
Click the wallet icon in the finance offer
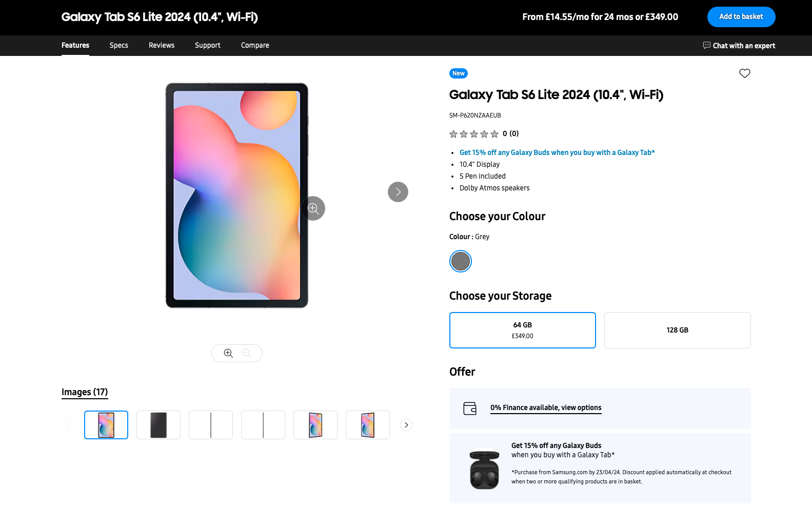coord(470,408)
